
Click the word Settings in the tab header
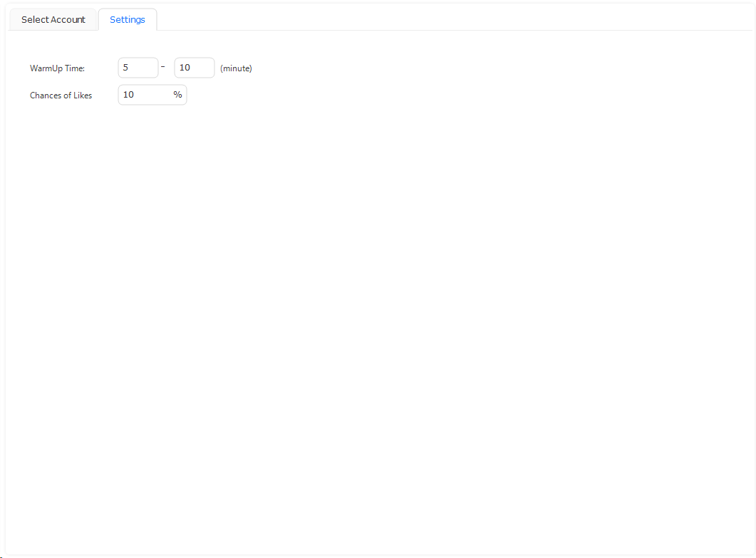127,20
